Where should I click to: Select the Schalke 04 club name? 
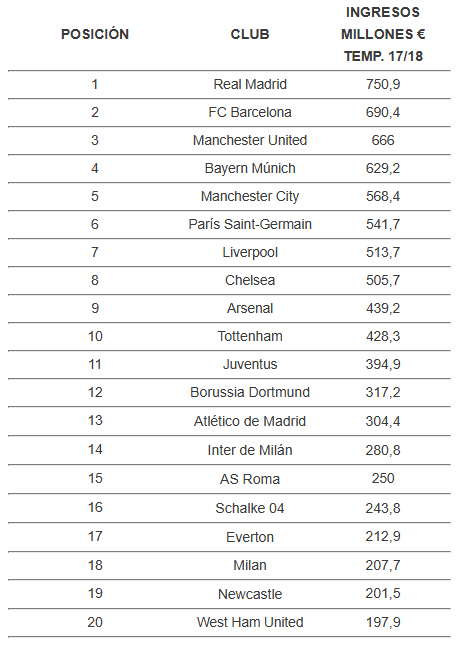click(250, 508)
